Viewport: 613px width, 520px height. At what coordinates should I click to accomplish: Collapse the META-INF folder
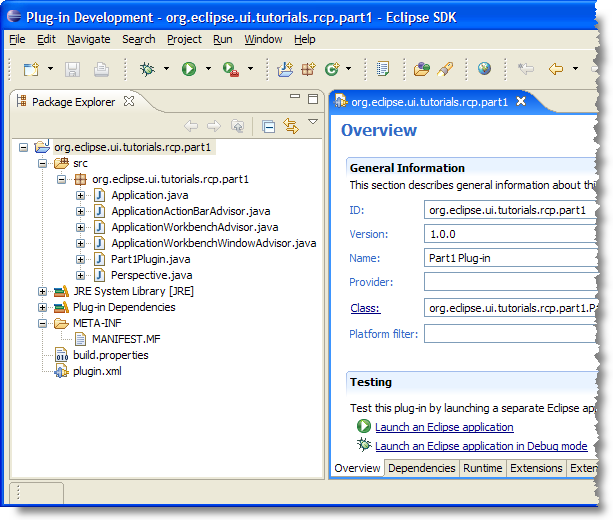(43, 323)
